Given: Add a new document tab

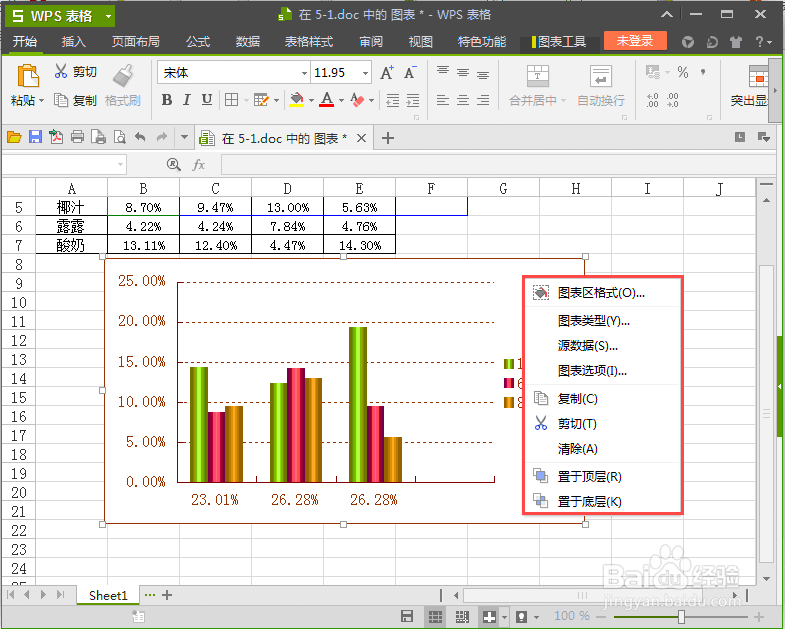Looking at the screenshot, I should tap(387, 138).
